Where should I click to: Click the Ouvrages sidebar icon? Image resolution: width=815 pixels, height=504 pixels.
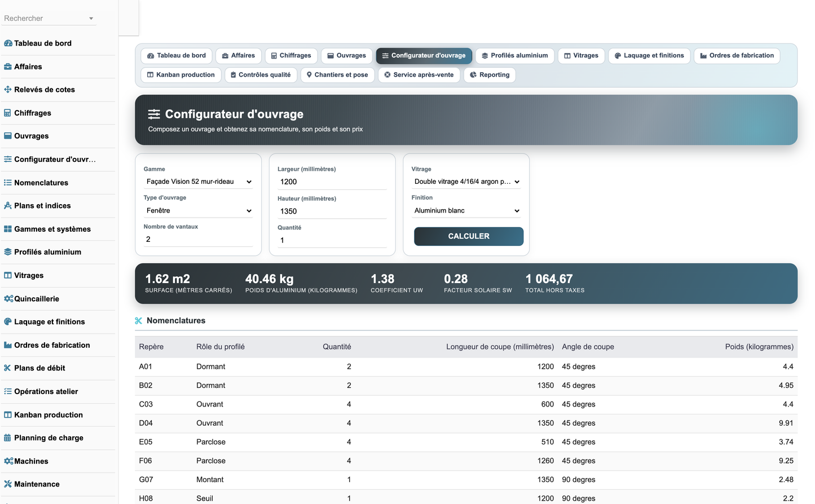[x=8, y=136]
